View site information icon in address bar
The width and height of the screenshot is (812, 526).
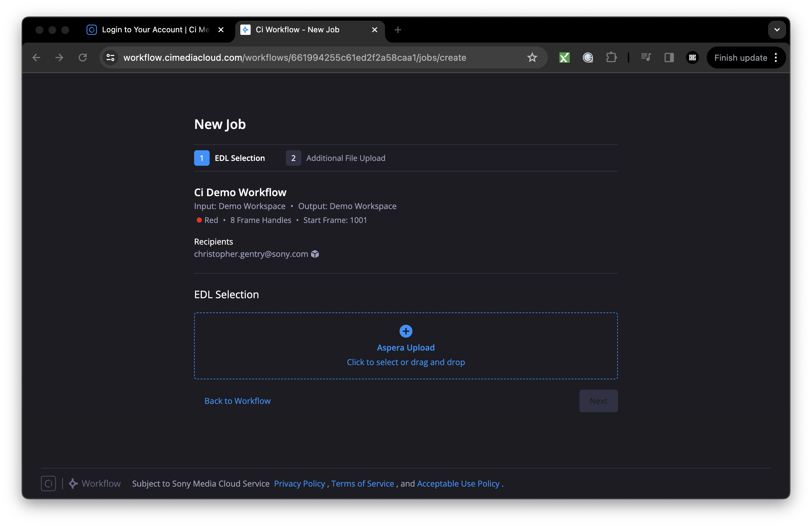click(x=110, y=57)
